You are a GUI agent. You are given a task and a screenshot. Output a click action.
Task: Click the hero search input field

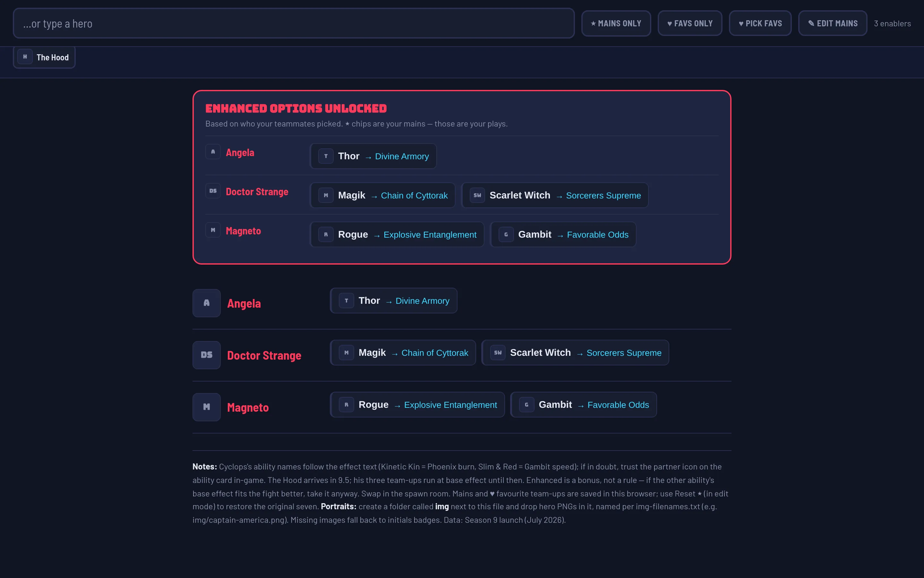coord(294,23)
